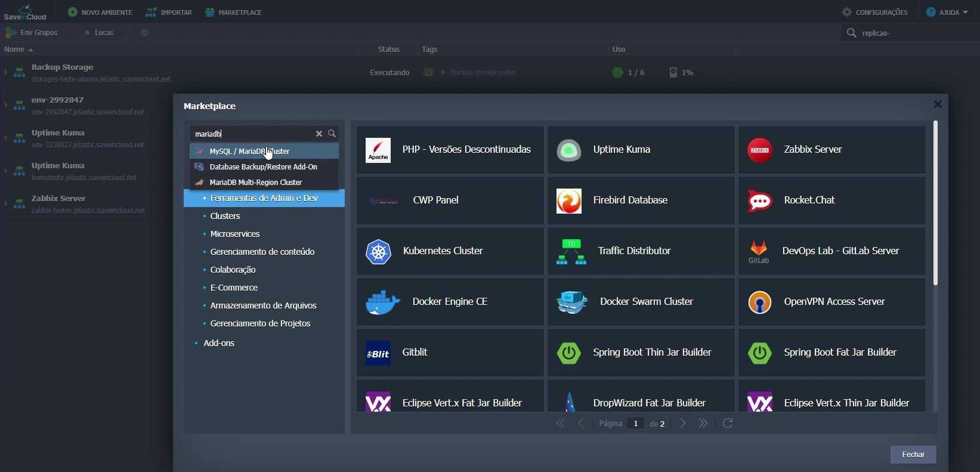Select Database Backup/Restore Add-On suggestion

[264, 166]
